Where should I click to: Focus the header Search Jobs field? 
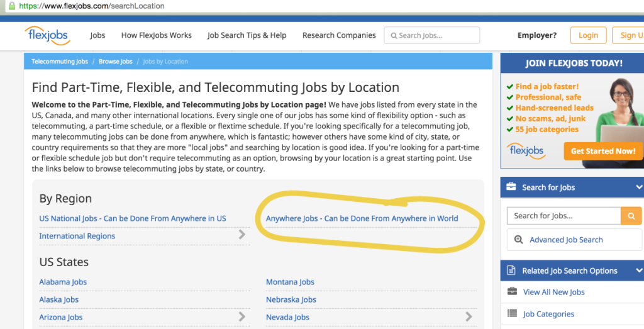pyautogui.click(x=432, y=35)
